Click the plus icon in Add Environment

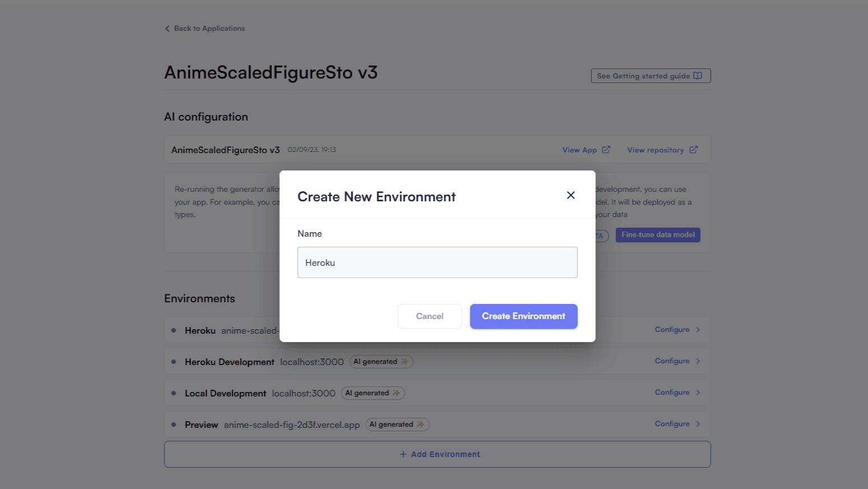[403, 454]
